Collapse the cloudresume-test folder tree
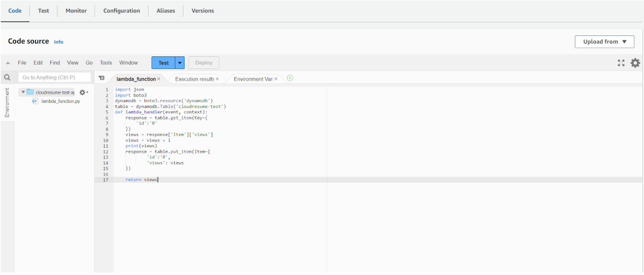644x275 pixels. (x=23, y=92)
